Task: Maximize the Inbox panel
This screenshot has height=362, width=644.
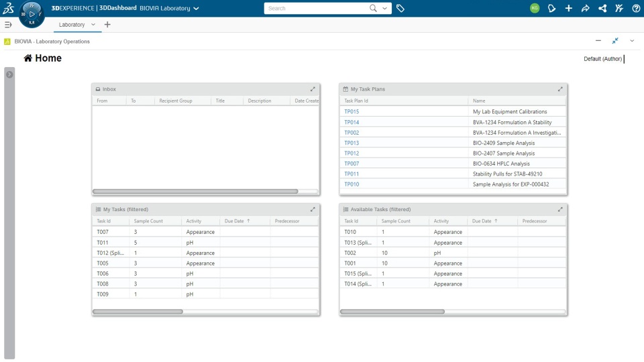Action: pos(313,89)
